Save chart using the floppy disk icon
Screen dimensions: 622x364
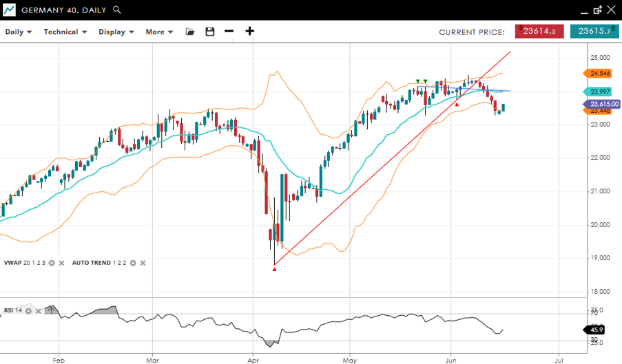tap(210, 32)
